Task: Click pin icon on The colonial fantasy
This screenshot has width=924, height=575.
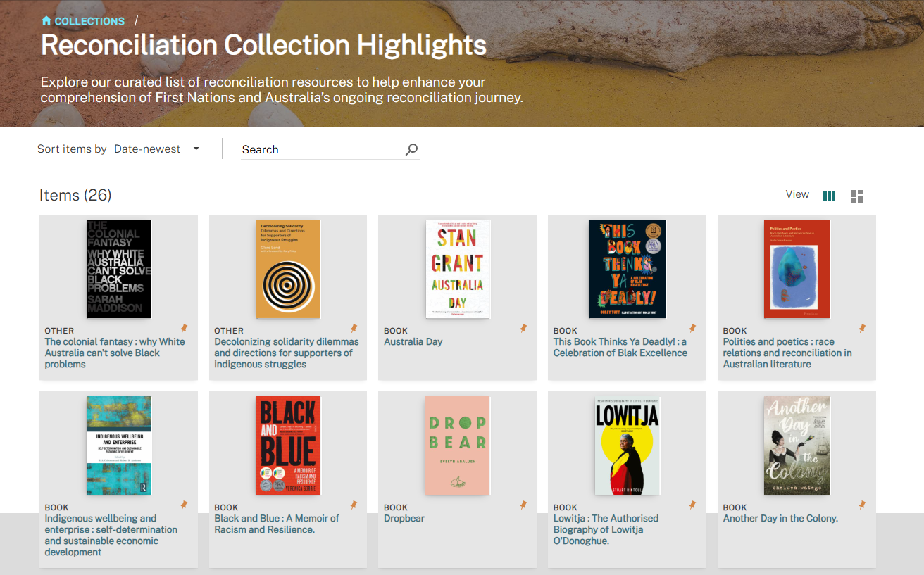Action: click(184, 328)
